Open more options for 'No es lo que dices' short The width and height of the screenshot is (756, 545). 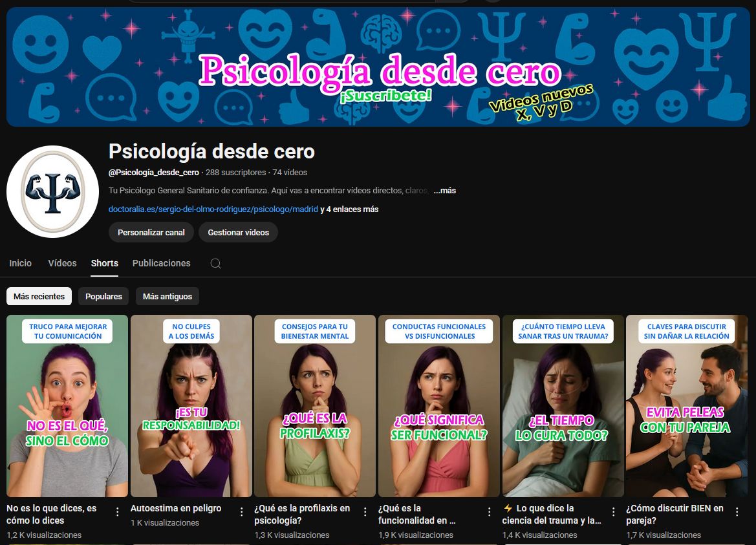click(117, 511)
